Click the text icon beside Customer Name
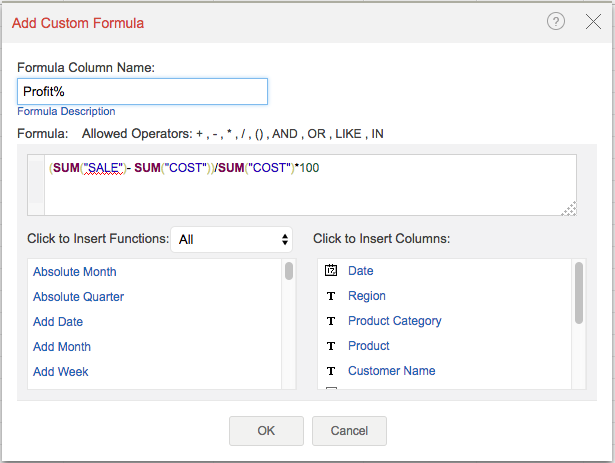The height and width of the screenshot is (463, 615). (331, 371)
